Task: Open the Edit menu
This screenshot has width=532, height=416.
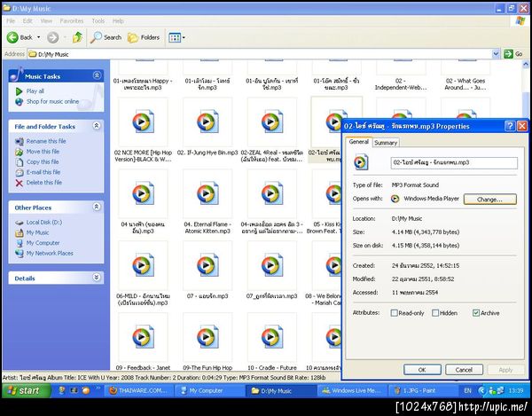Action: tap(27, 21)
